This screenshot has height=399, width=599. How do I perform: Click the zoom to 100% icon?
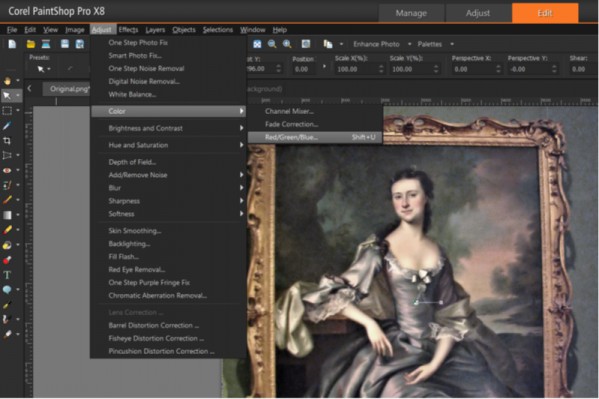[x=306, y=44]
